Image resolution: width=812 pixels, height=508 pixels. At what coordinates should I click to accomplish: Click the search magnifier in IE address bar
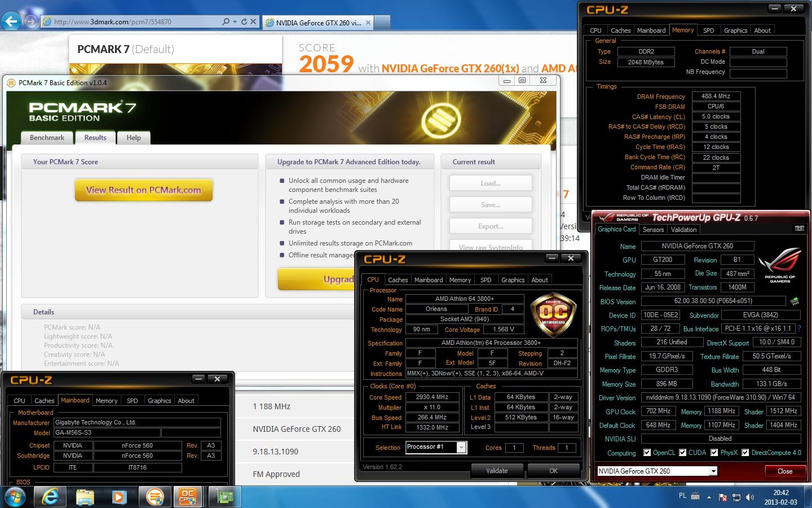(x=226, y=21)
